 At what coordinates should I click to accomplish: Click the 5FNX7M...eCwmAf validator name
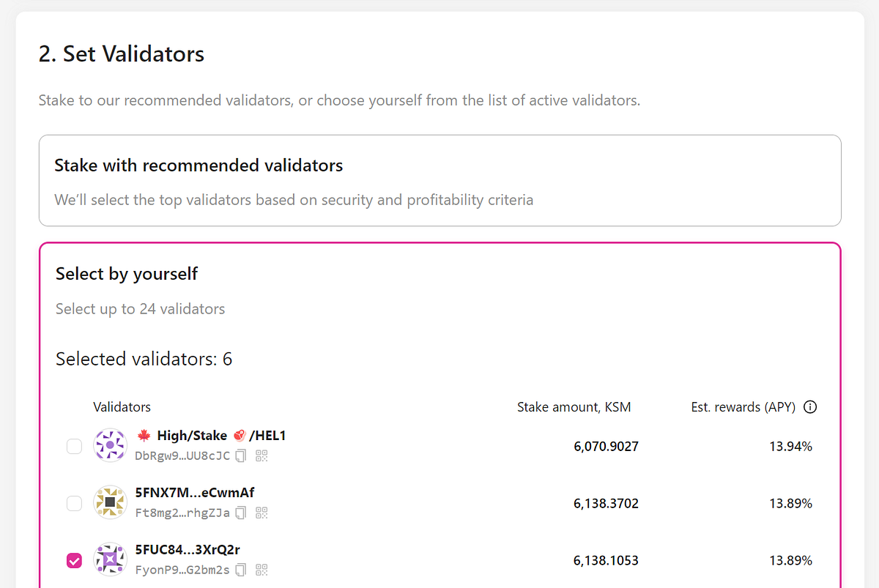click(195, 493)
